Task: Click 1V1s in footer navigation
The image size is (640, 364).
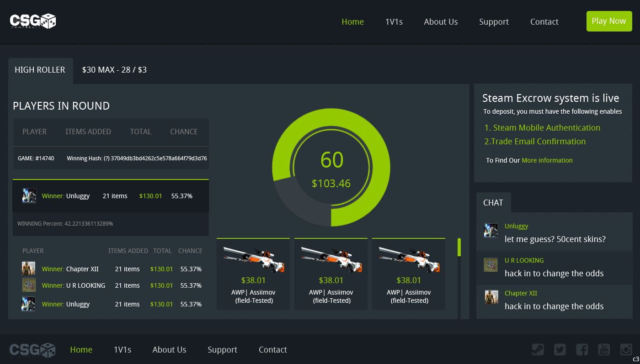Action: pyautogui.click(x=123, y=350)
